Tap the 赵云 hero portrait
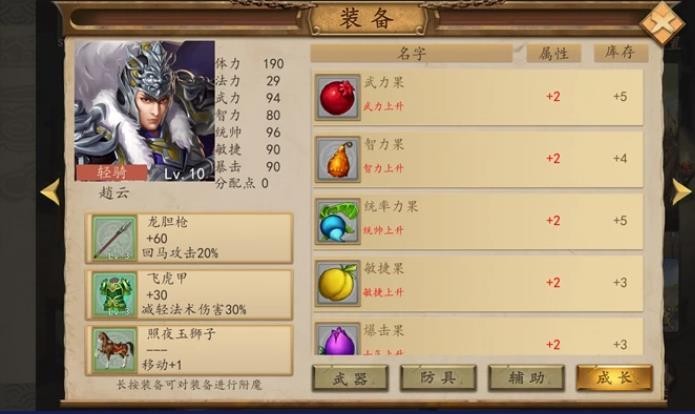This screenshot has height=414, width=695. [144, 111]
